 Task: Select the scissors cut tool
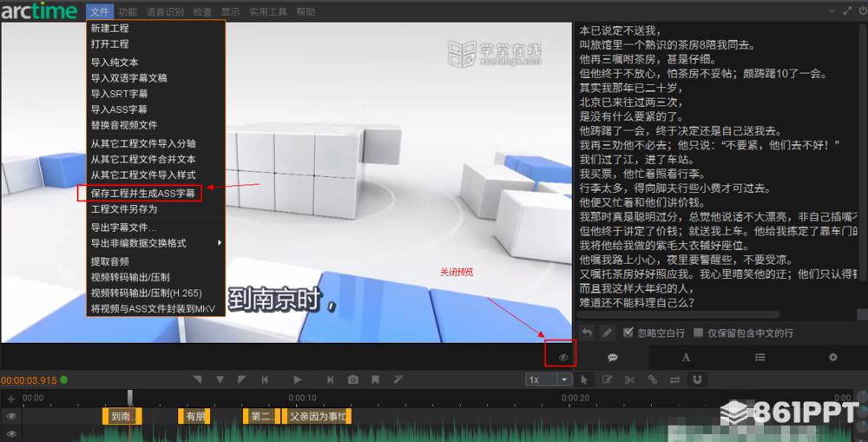(629, 379)
